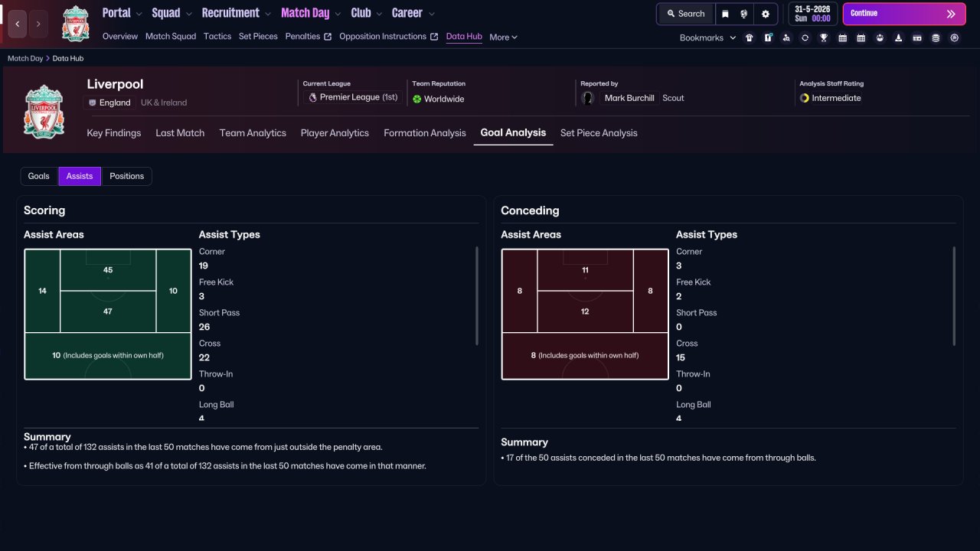Click the tactics board icon after the shirt
The image size is (980, 551).
[768, 37]
